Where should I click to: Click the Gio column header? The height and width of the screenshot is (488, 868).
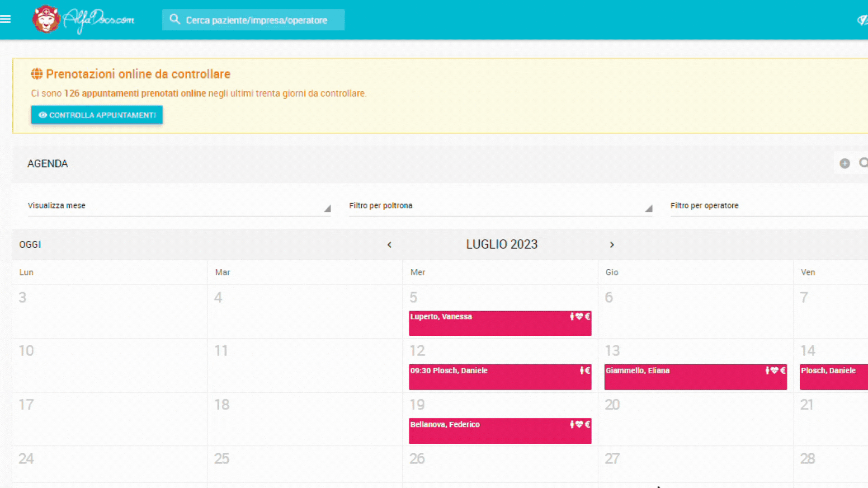[612, 272]
